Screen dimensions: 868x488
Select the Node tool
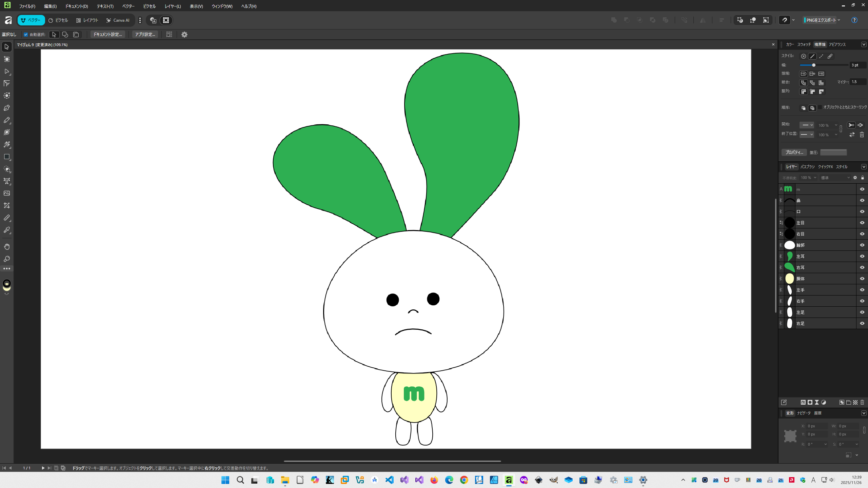click(x=7, y=72)
